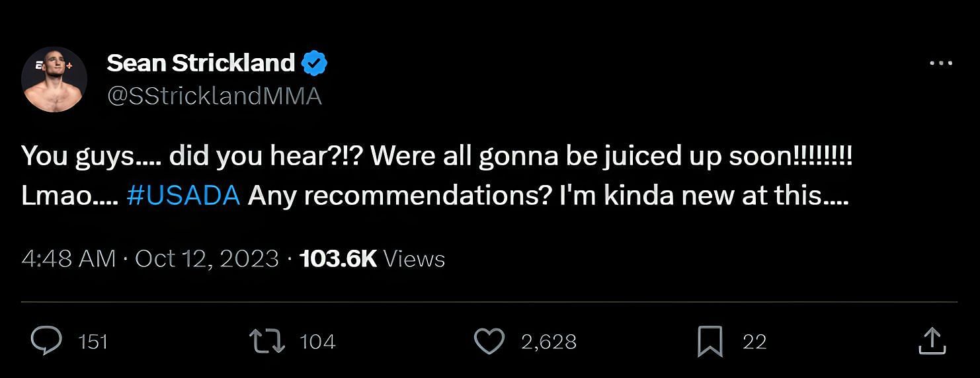Screen dimensions: 980x378
Task: Click the reply speech bubble icon
Action: point(46,341)
